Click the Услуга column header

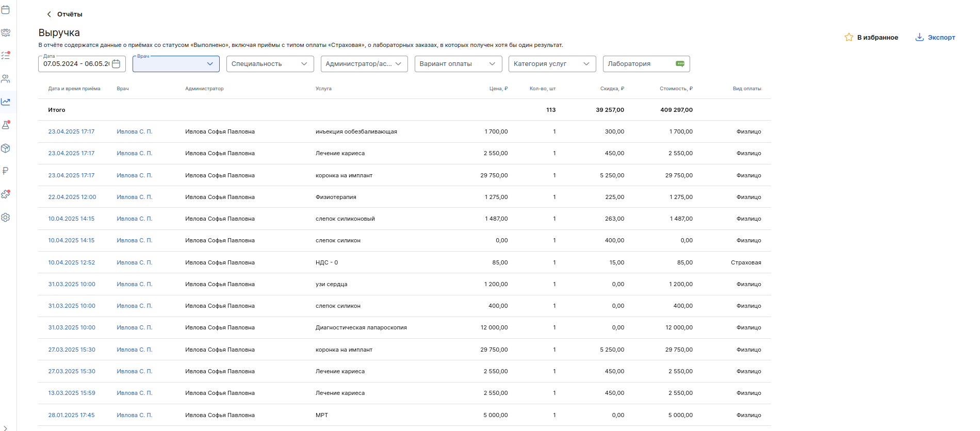[x=323, y=89]
